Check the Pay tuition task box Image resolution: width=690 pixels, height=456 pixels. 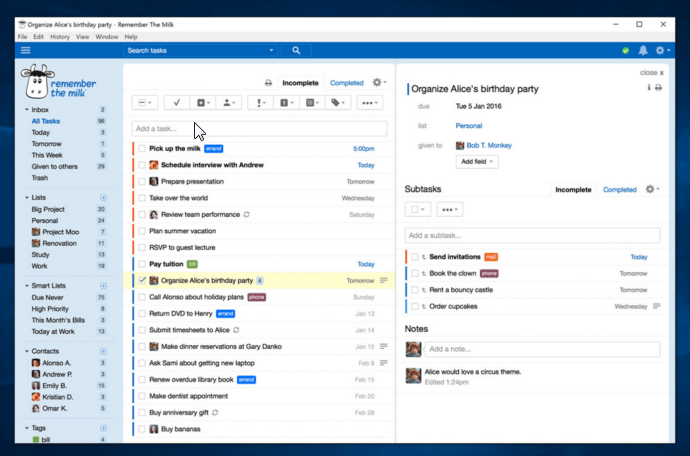[142, 264]
